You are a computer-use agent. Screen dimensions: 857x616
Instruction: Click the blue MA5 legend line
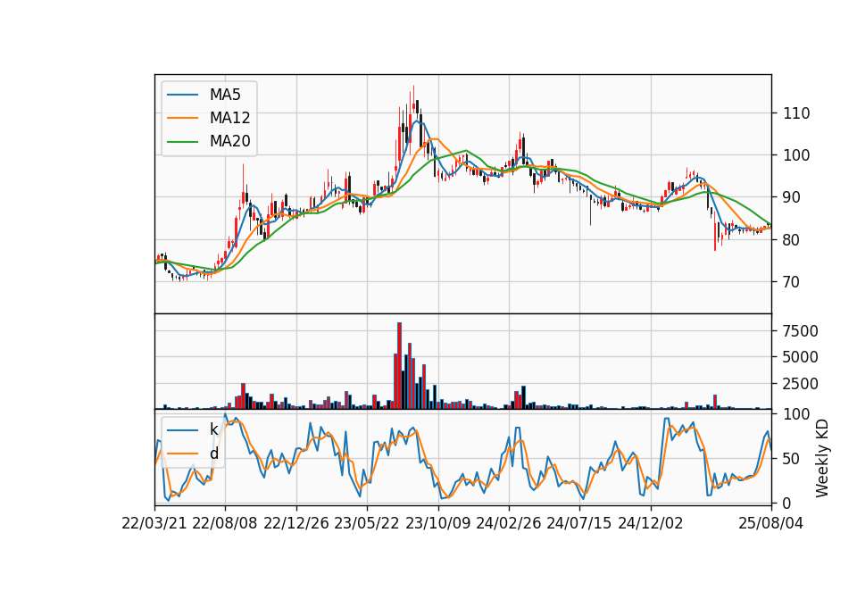[182, 95]
